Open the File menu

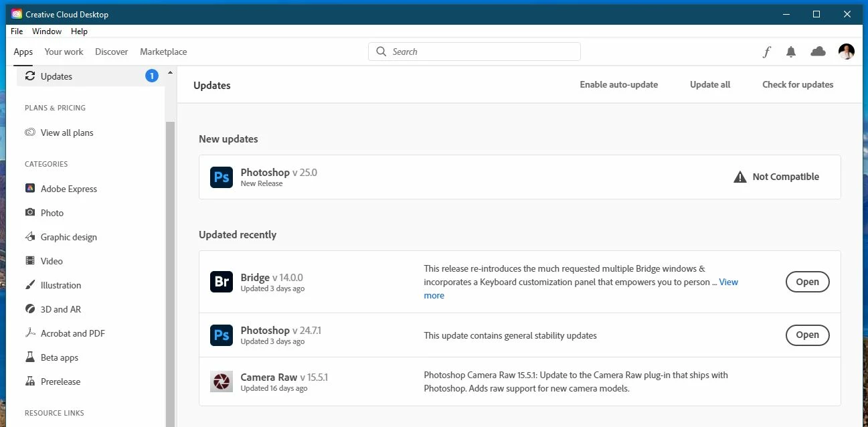point(17,31)
